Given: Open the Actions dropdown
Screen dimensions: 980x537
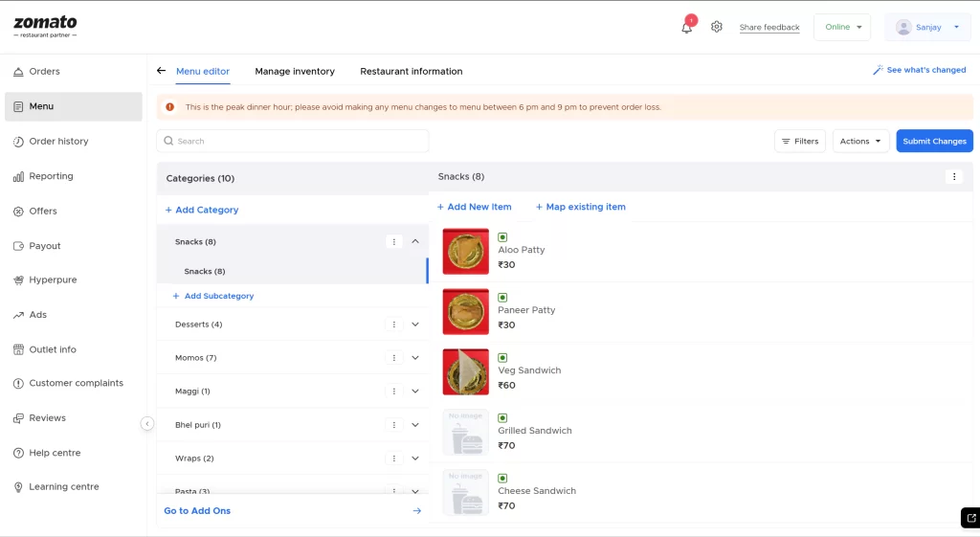Looking at the screenshot, I should point(860,142).
